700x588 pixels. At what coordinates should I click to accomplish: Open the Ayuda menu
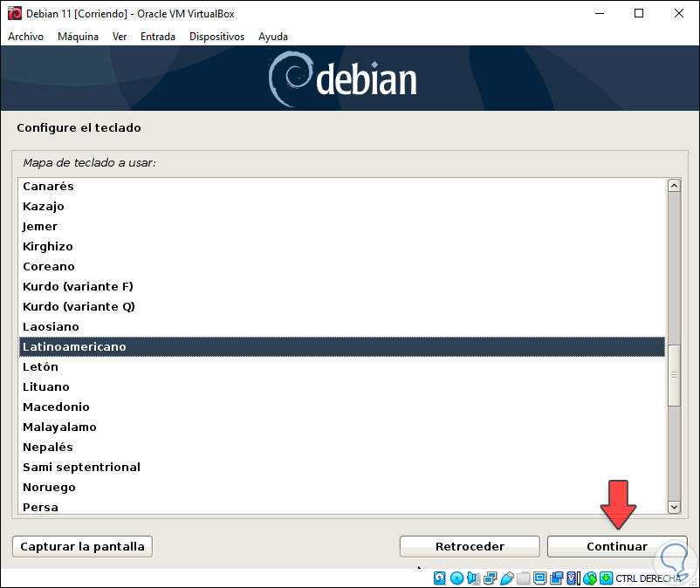pyautogui.click(x=273, y=37)
